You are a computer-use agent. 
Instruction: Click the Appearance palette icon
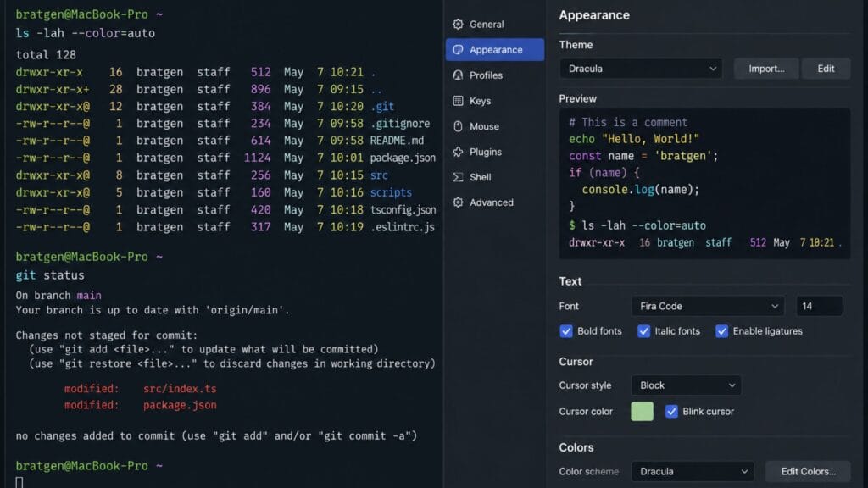click(x=458, y=50)
